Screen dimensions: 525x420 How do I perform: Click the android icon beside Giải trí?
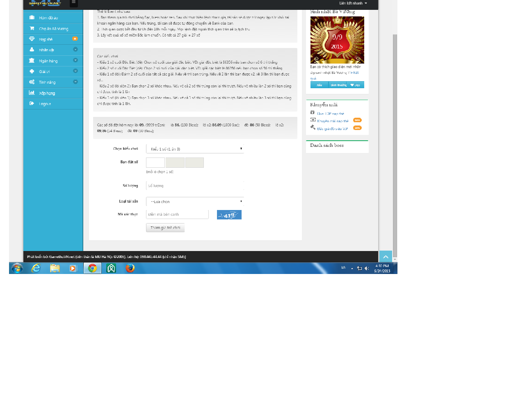click(32, 71)
